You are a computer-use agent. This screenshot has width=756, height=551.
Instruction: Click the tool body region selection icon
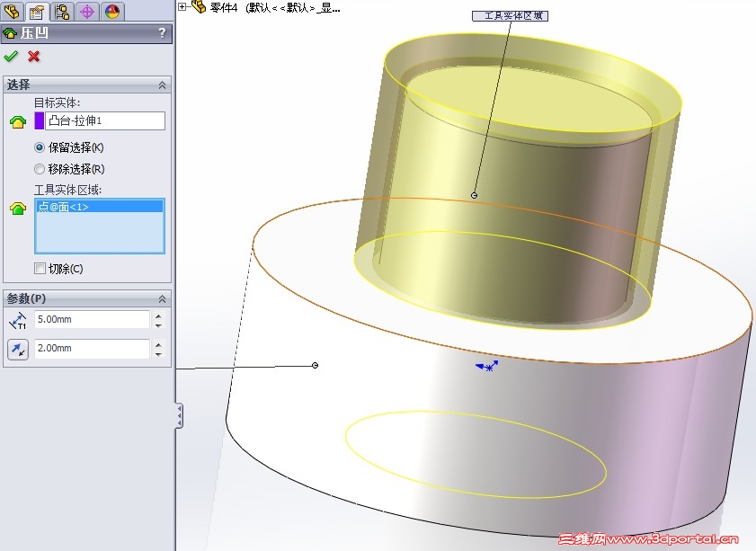coord(18,209)
